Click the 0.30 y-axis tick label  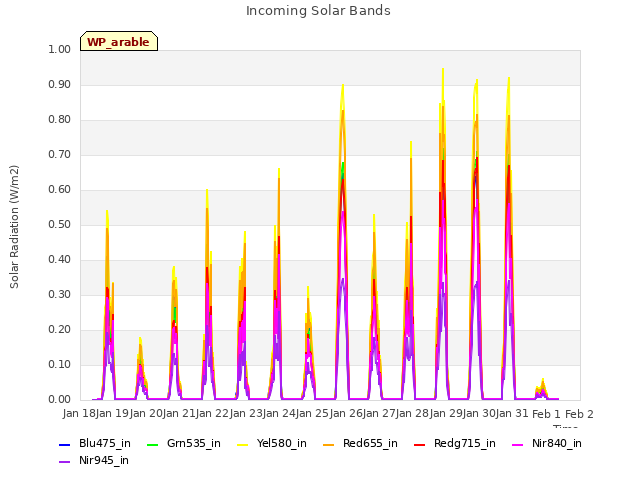[x=60, y=295]
